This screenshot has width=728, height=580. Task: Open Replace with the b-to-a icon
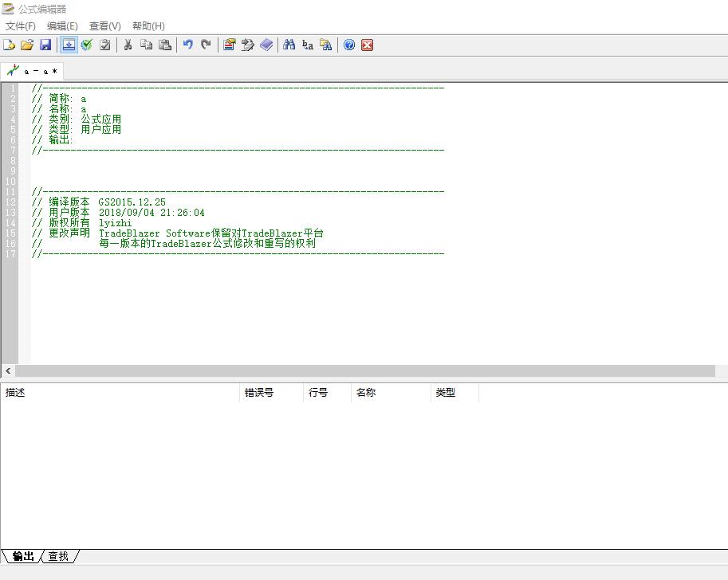[307, 45]
